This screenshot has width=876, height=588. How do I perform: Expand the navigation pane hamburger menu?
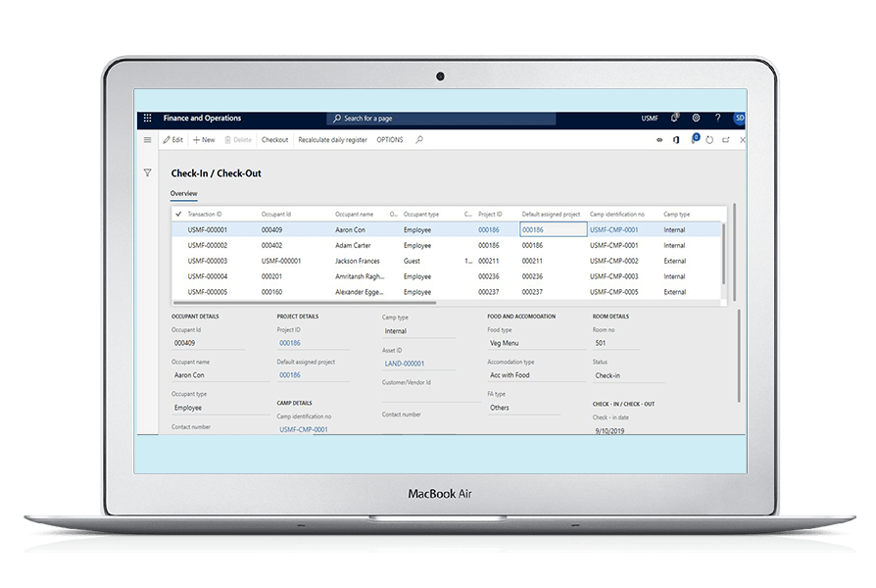tap(148, 139)
